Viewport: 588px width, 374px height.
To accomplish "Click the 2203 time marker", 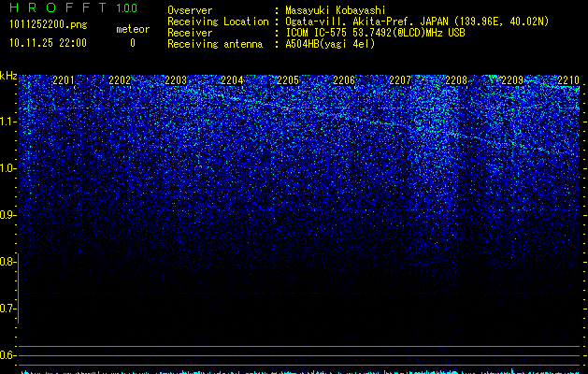I will click(176, 80).
